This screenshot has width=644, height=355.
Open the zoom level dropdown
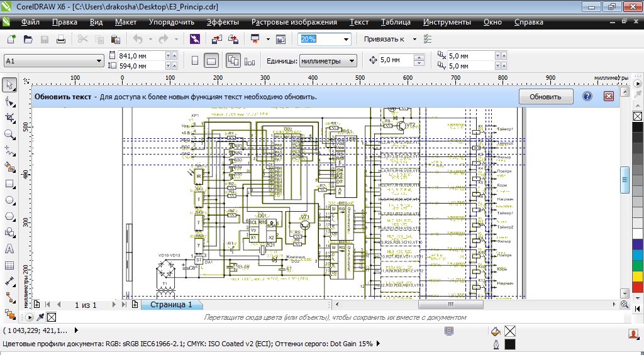pos(346,40)
